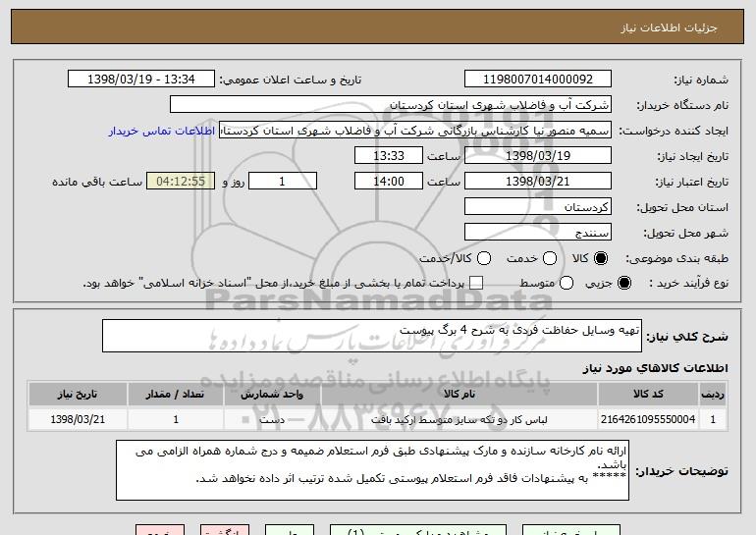This screenshot has width=756, height=535.
Task: Click the تعداد / مقدار column header
Action: click(176, 395)
